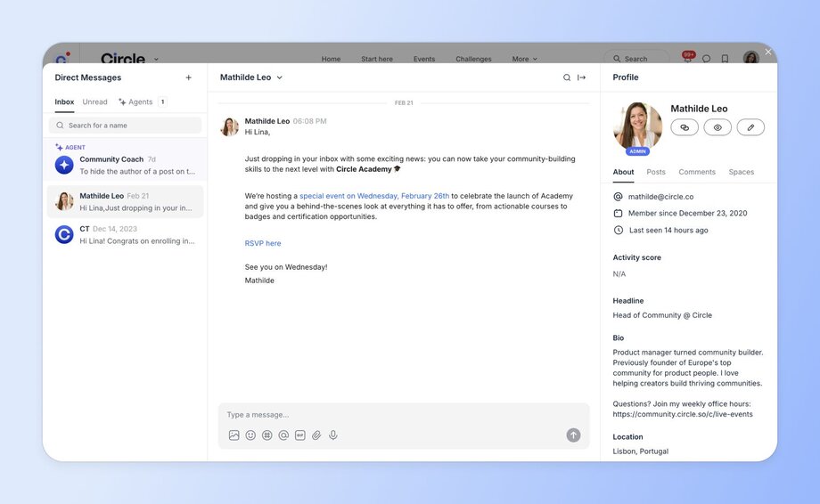The width and height of the screenshot is (820, 504).
Task: Expand the More nav dropdown
Action: (x=524, y=59)
